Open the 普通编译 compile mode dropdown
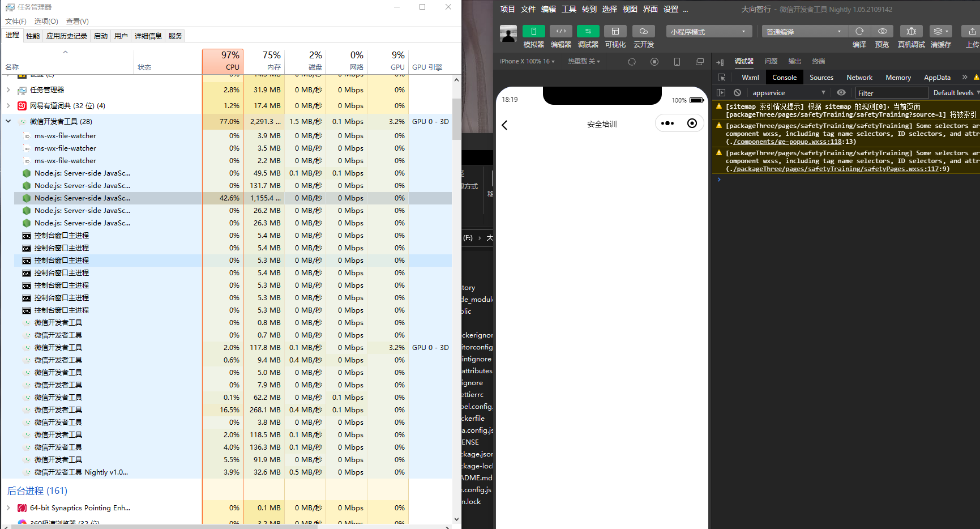Viewport: 980px width, 529px height. pos(804,32)
